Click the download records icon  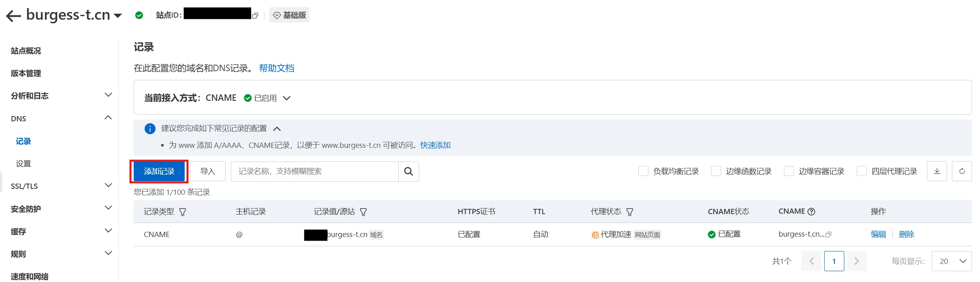[x=937, y=172]
